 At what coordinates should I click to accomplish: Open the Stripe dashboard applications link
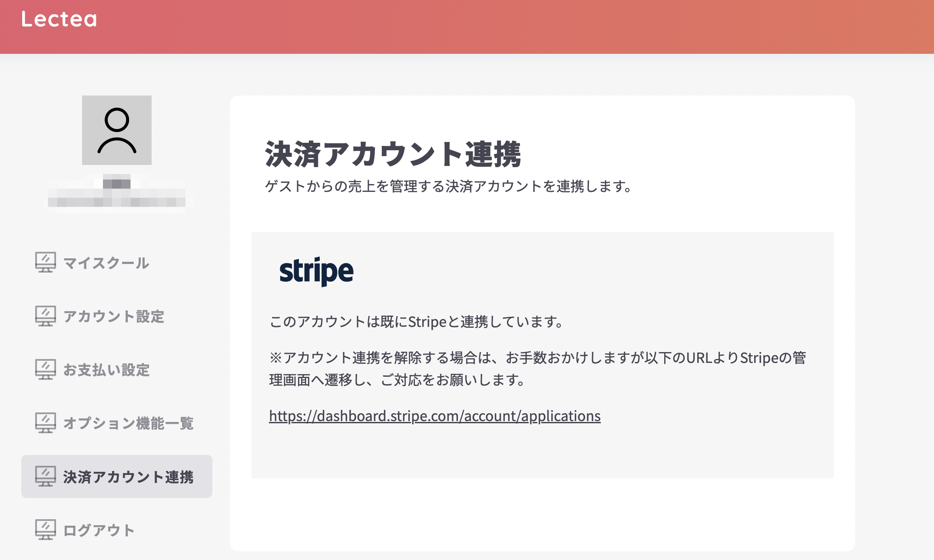[x=434, y=415]
